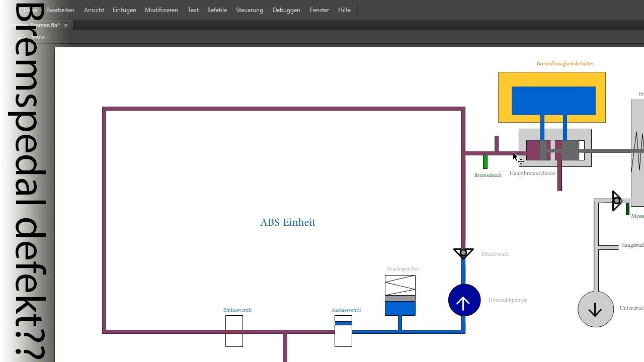Click the Hauptbremszylinder label

point(533,173)
